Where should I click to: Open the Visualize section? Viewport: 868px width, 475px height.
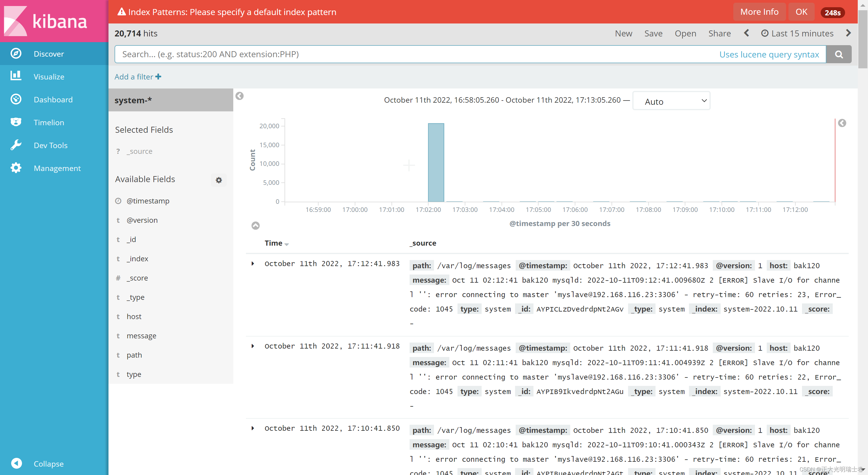point(49,76)
